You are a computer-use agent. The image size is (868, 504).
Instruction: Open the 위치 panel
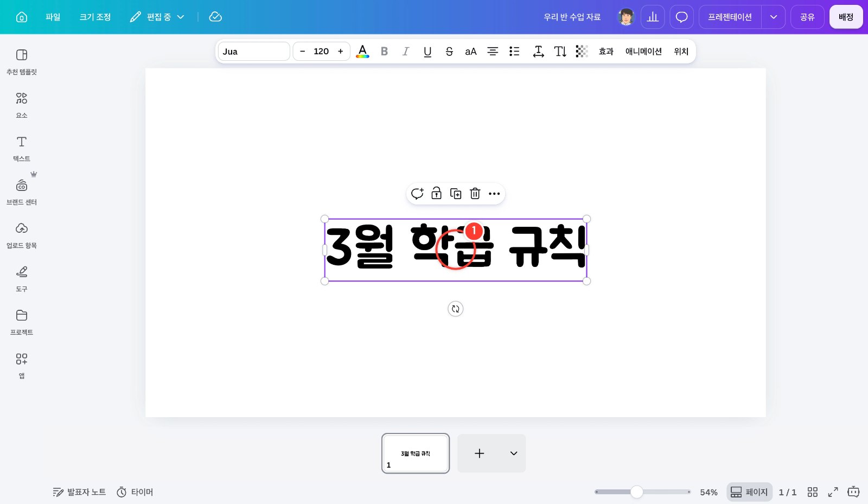(x=681, y=52)
